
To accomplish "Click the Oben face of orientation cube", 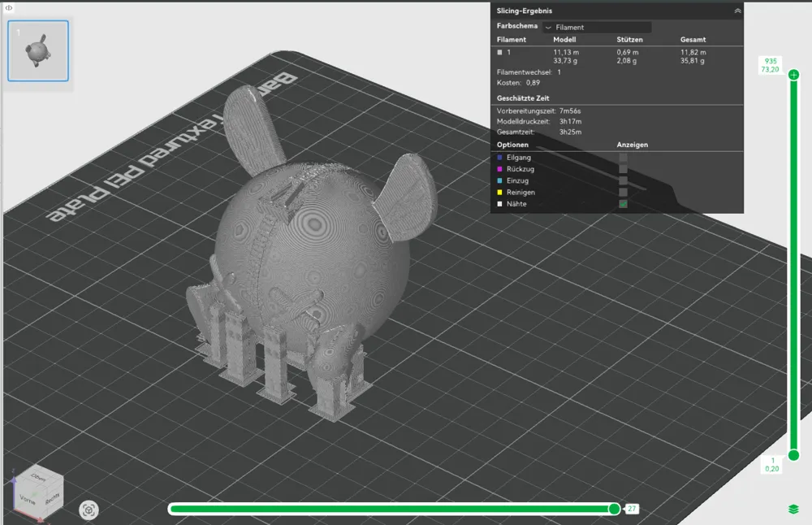I will (x=39, y=477).
